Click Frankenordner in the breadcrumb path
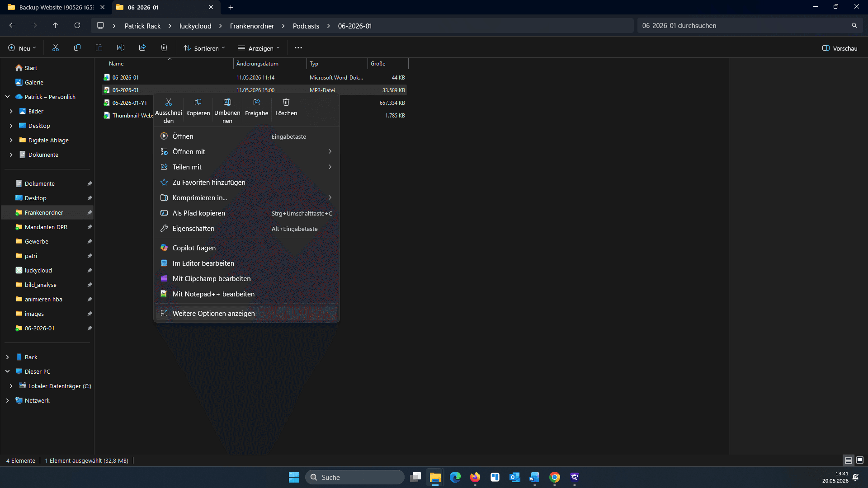Image resolution: width=868 pixels, height=488 pixels. (x=252, y=26)
